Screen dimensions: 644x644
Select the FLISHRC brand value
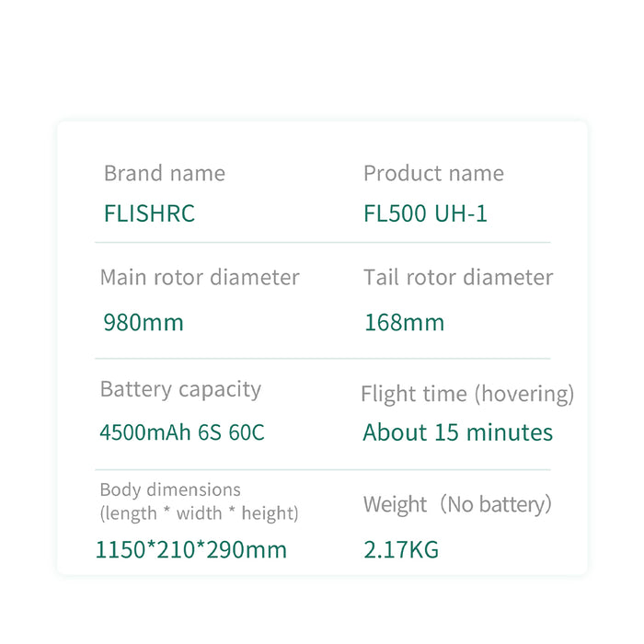149,213
